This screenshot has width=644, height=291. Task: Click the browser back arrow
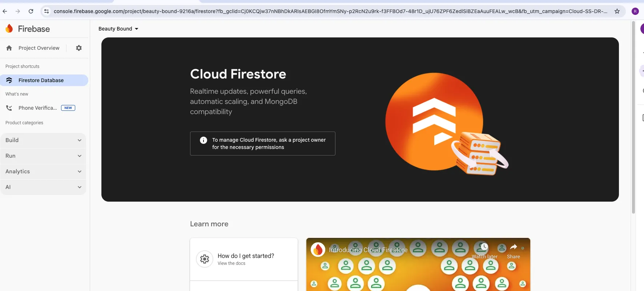coord(5,11)
